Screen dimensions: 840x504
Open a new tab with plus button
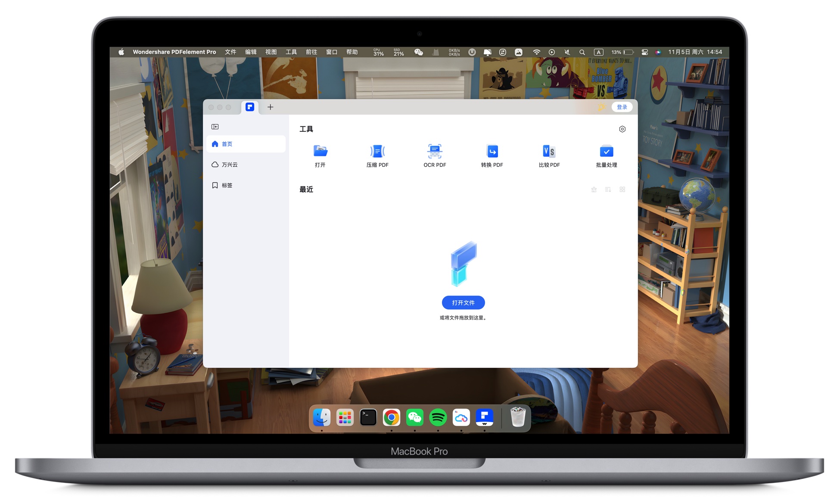tap(270, 107)
